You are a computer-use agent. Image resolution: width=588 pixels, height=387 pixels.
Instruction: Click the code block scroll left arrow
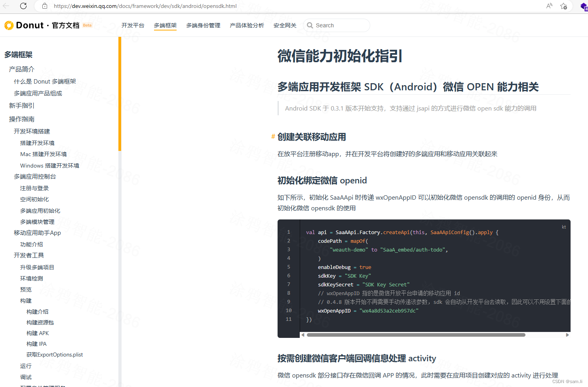[303, 335]
